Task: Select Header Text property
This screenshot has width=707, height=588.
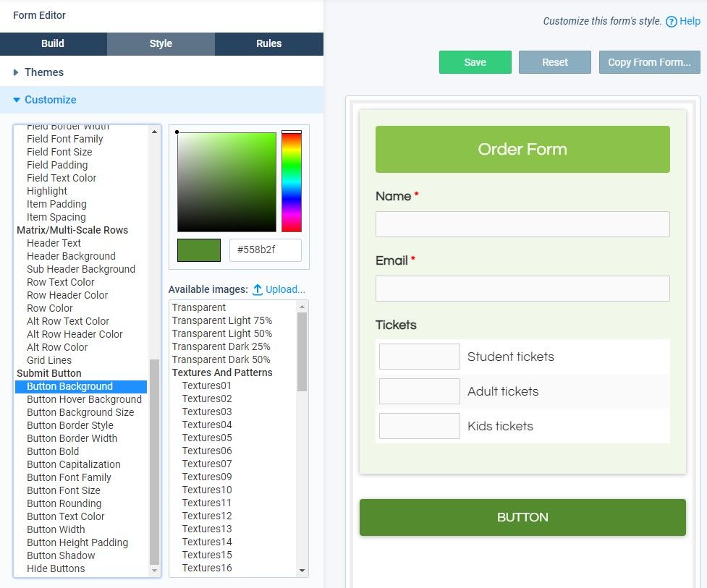Action: [x=54, y=243]
